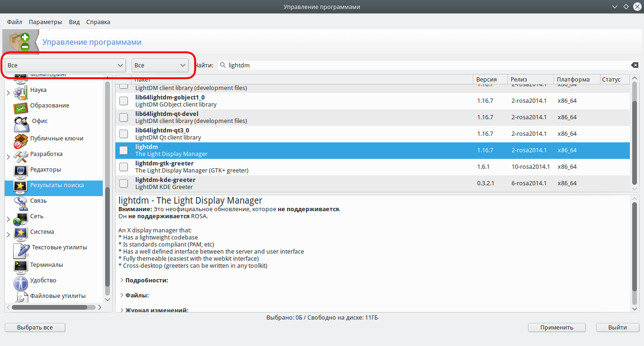
Task: Click version 1.6.1 in the table
Action: (483, 167)
